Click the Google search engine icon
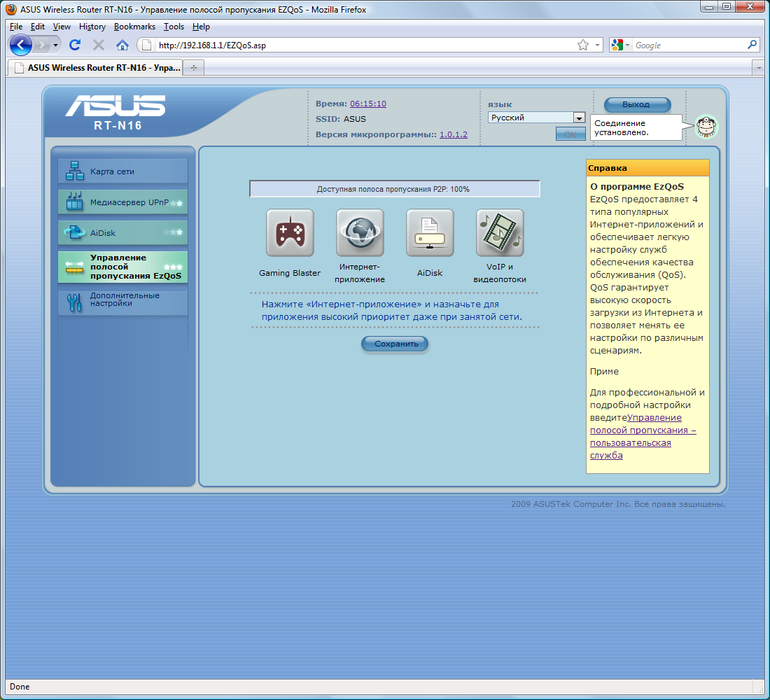The width and height of the screenshot is (770, 700). 617,45
